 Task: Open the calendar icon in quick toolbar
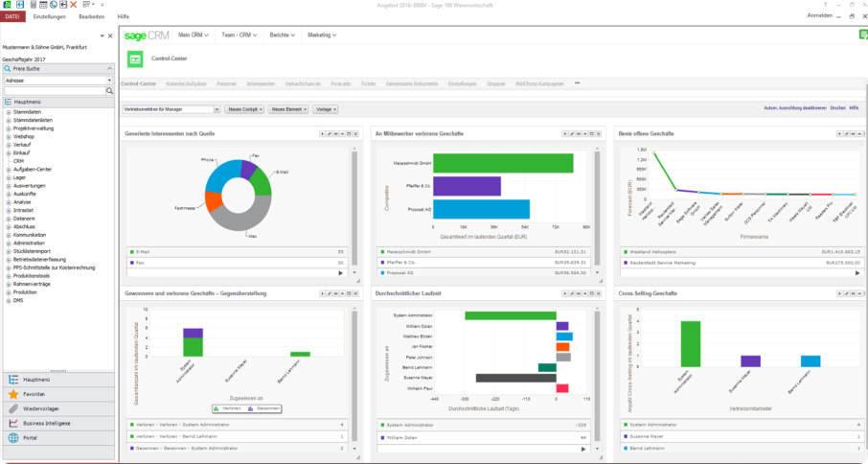(43, 5)
